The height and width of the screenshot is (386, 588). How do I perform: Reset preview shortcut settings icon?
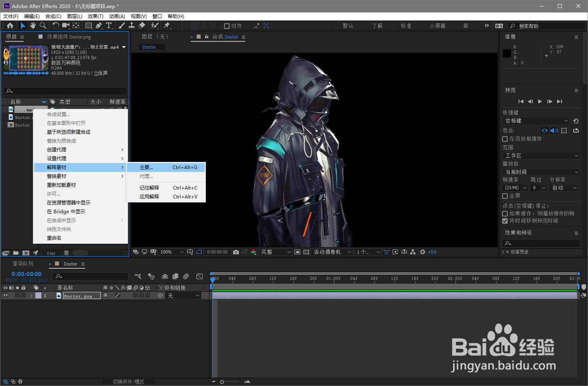point(576,121)
